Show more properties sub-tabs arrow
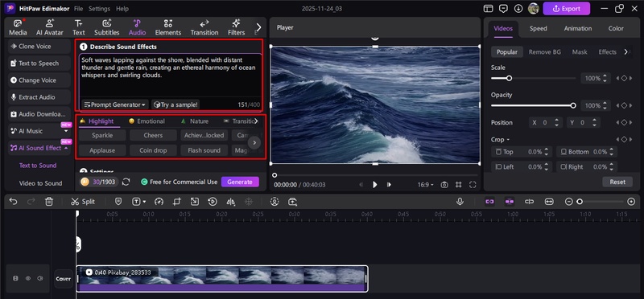 (626, 52)
